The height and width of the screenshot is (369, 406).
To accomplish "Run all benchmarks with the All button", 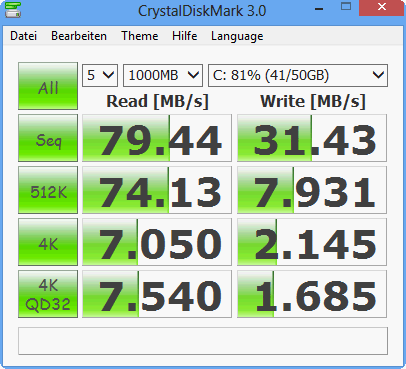I will pyautogui.click(x=48, y=86).
